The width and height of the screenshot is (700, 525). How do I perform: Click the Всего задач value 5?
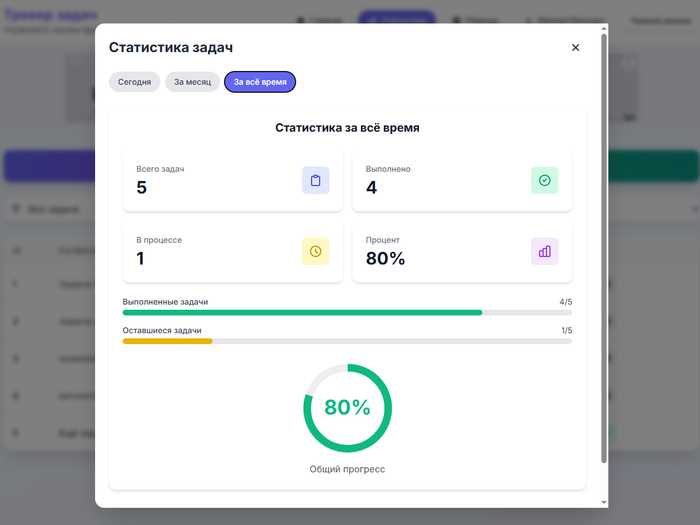(142, 188)
